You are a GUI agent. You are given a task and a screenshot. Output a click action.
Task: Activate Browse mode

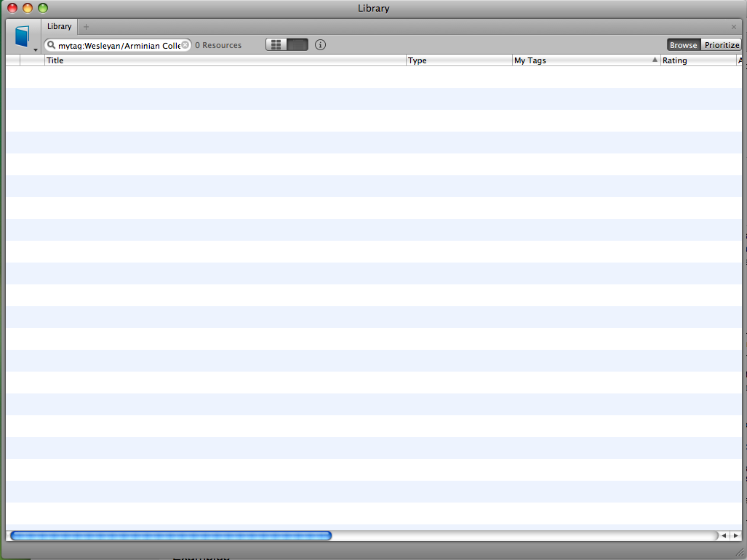tap(684, 45)
